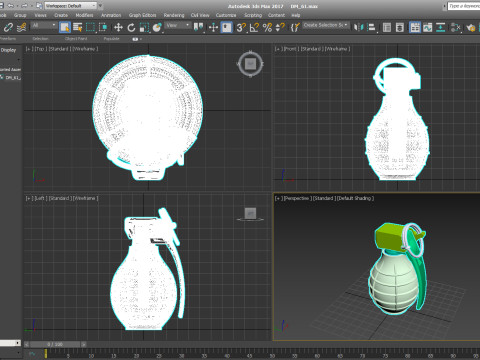Open quick access toolbar customize arrow

[x=100, y=6]
